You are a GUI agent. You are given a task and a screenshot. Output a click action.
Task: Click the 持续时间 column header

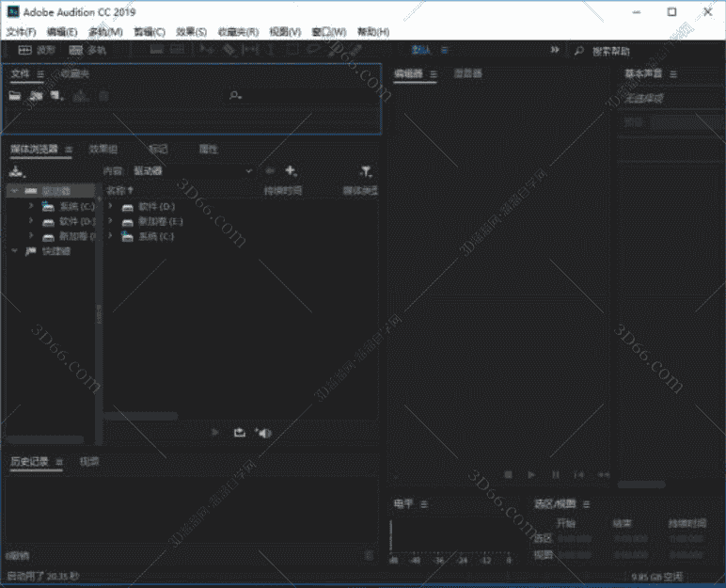282,190
